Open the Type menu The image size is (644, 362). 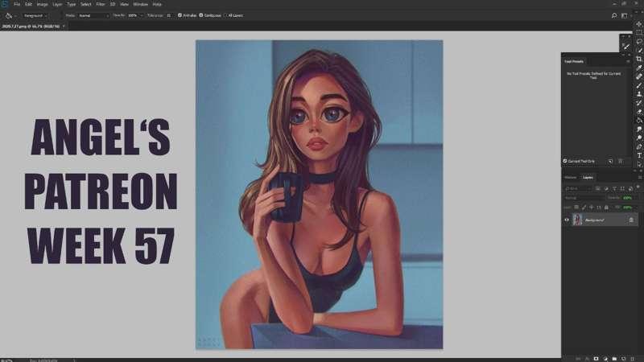click(71, 4)
